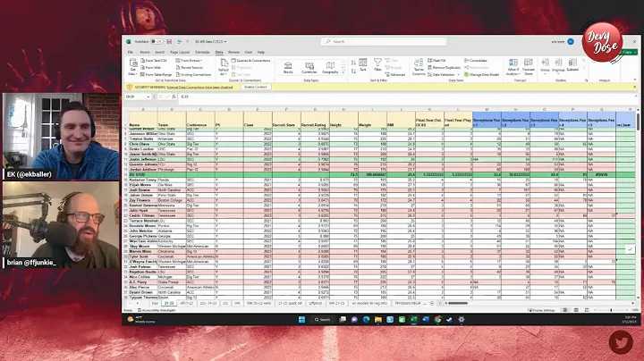Collapse the ribbon with the chevron
Image resolution: width=644 pixels, height=361 pixels.
point(634,80)
